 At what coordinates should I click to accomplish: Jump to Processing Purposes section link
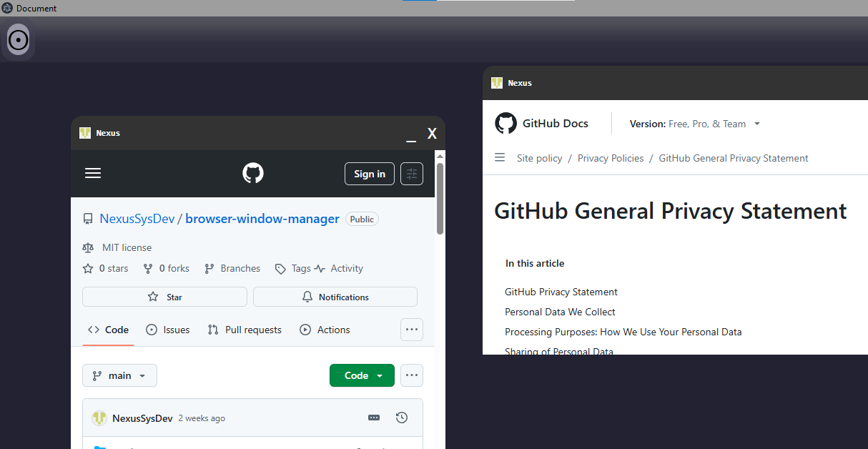tap(623, 332)
